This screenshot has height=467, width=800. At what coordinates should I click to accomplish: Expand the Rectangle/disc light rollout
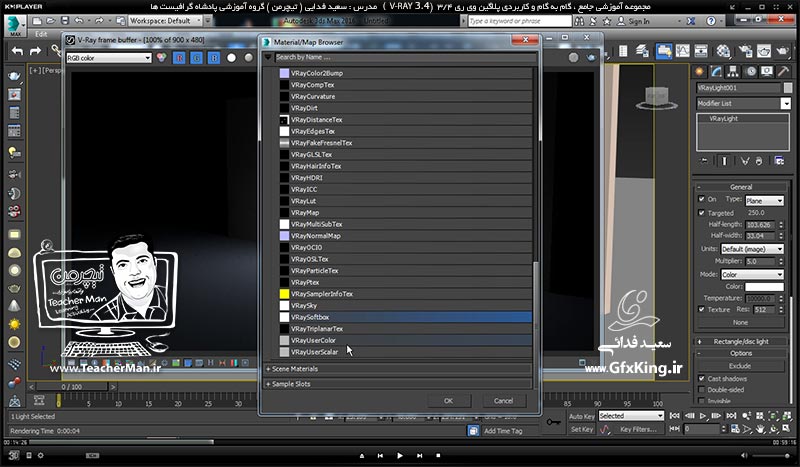(x=741, y=341)
